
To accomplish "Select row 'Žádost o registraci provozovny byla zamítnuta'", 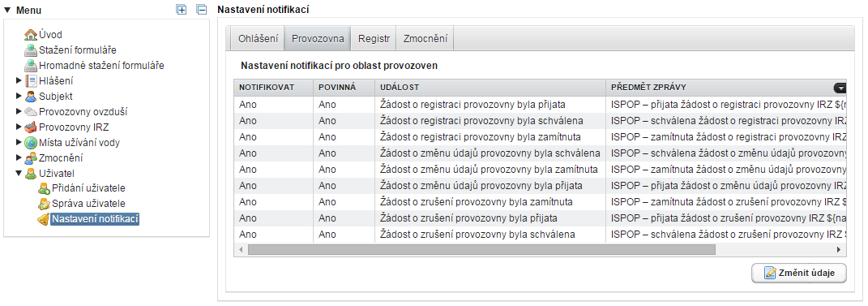I will (541, 136).
